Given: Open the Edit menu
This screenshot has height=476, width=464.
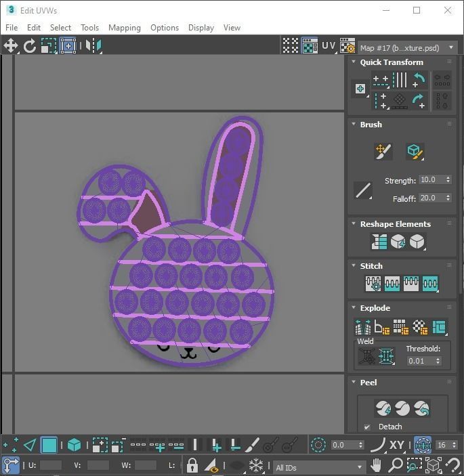Looking at the screenshot, I should click(x=34, y=28).
